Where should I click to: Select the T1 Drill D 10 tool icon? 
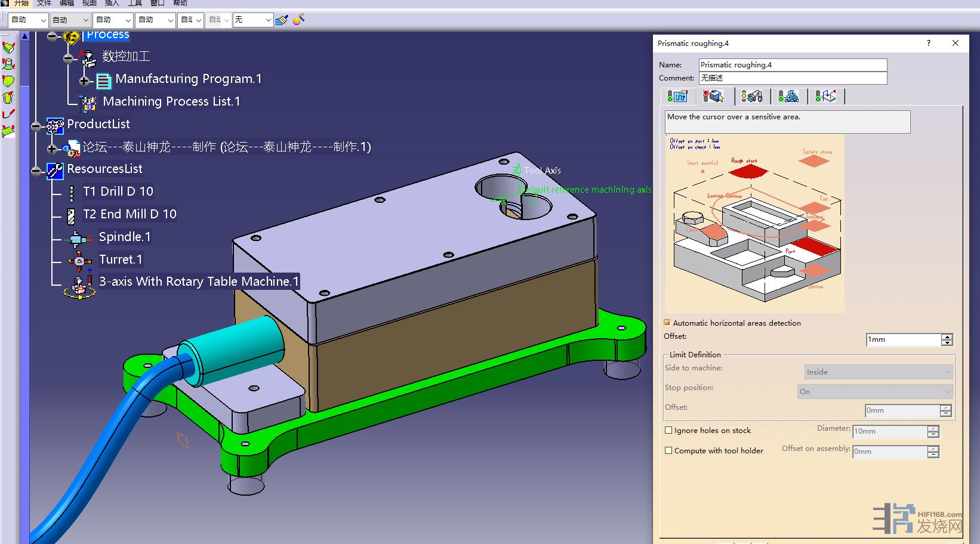72,192
